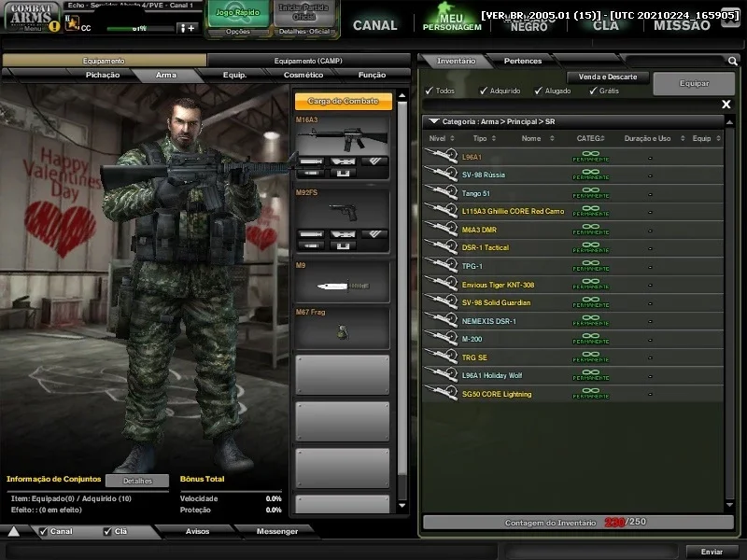
Task: Collapse the Categoria Arma Principal SR section
Action: point(433,121)
